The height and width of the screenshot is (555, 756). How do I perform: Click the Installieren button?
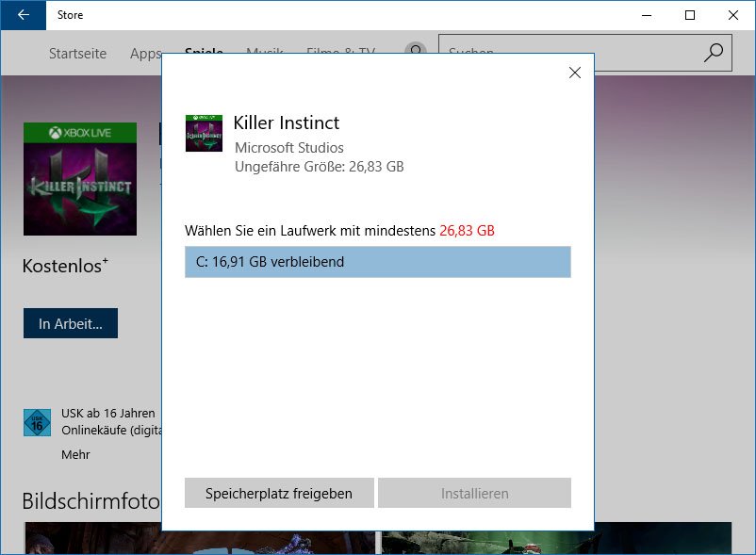[x=474, y=493]
